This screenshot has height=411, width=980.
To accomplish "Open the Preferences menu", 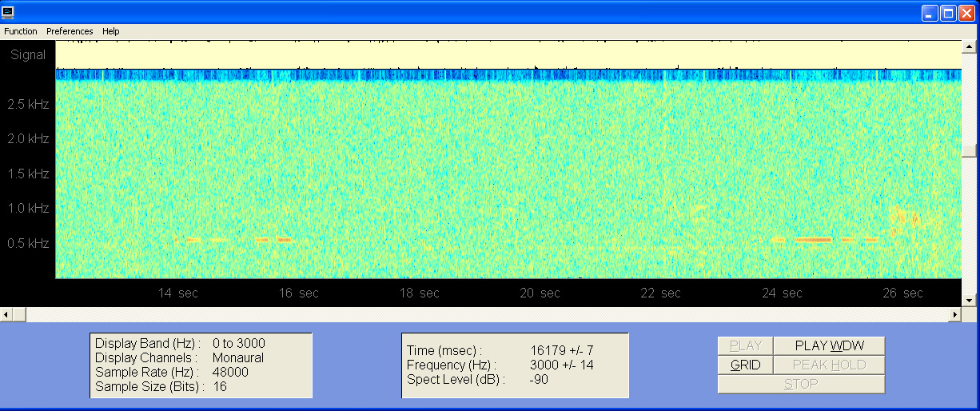I will click(70, 31).
